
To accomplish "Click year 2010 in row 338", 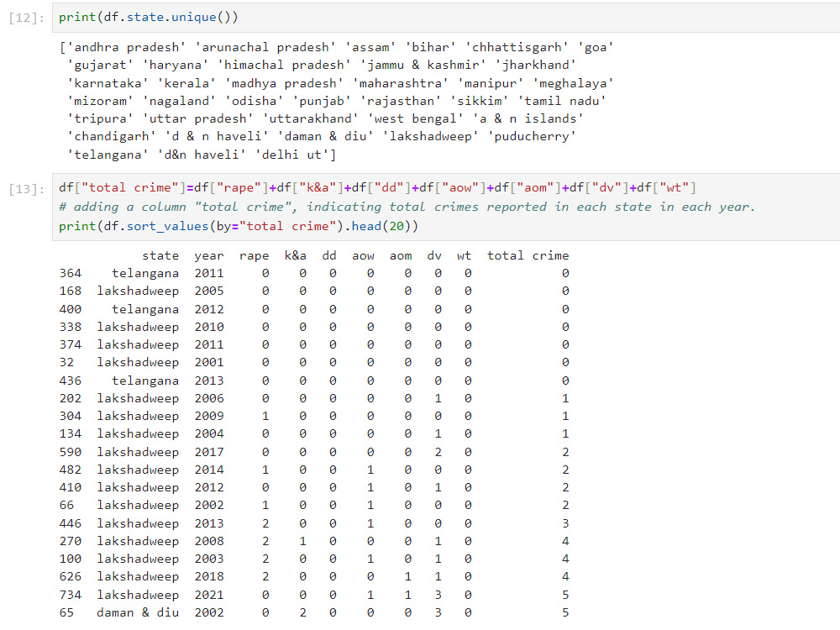I will pos(209,327).
